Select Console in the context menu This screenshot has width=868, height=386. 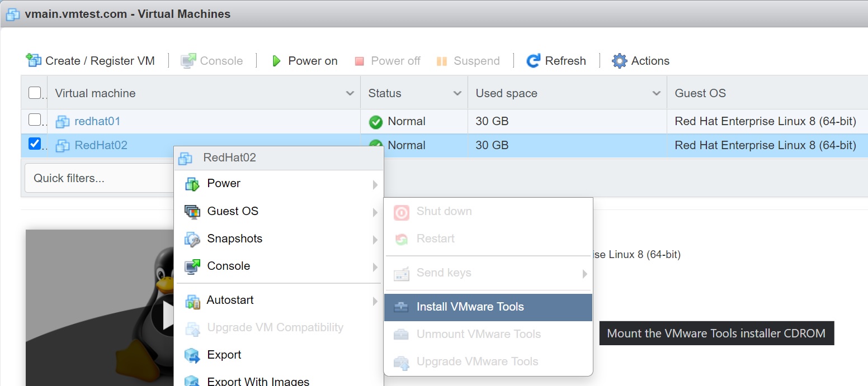pos(228,266)
